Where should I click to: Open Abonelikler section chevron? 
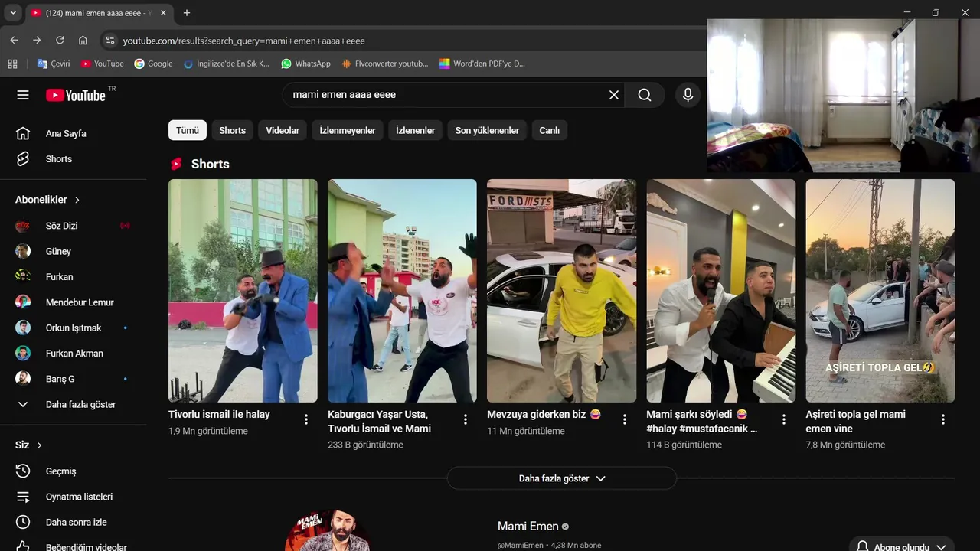(77, 200)
